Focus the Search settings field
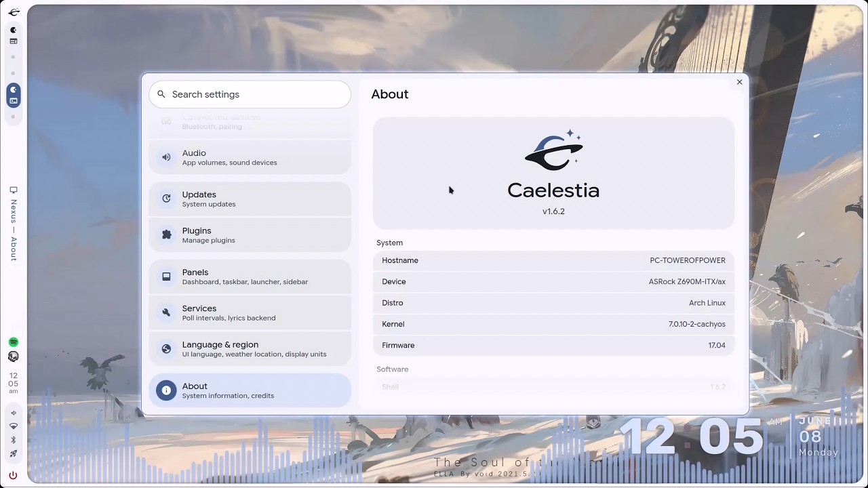Viewport: 868px width, 488px height. coord(250,94)
